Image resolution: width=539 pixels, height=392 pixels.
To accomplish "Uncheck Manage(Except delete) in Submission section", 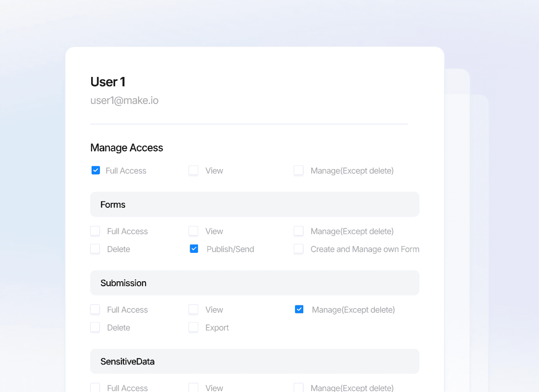I will click(x=299, y=309).
